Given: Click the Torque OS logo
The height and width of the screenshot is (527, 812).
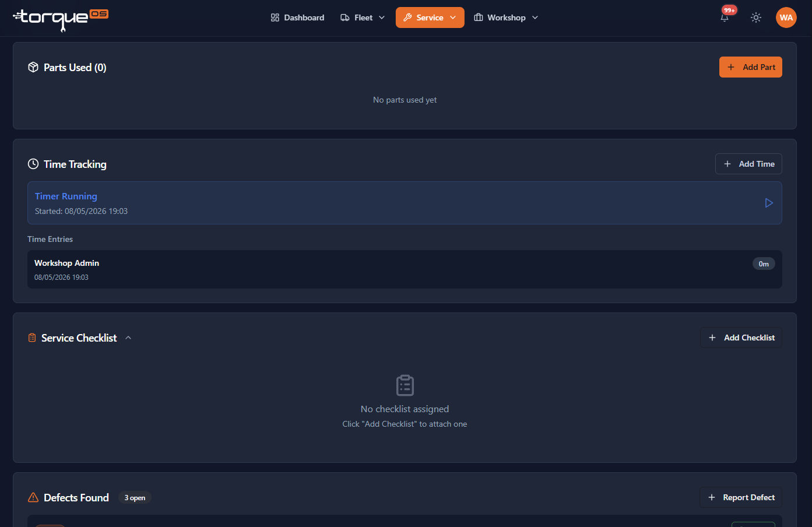Looking at the screenshot, I should click(x=61, y=19).
